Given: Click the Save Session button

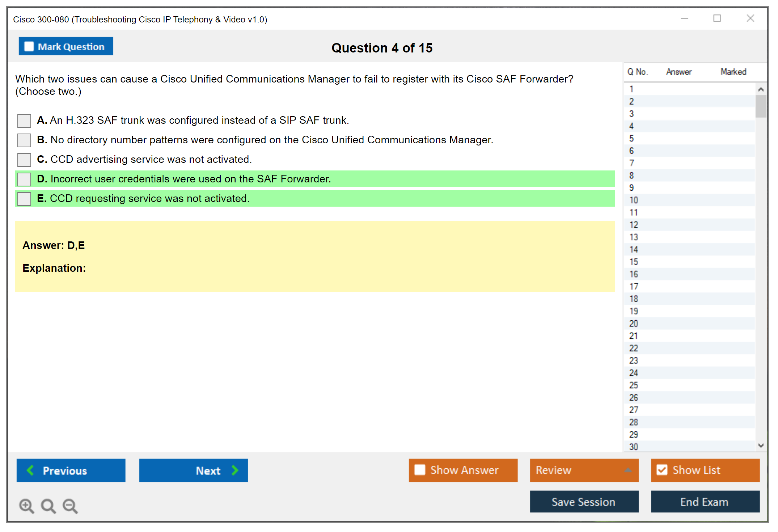Looking at the screenshot, I should tap(584, 502).
